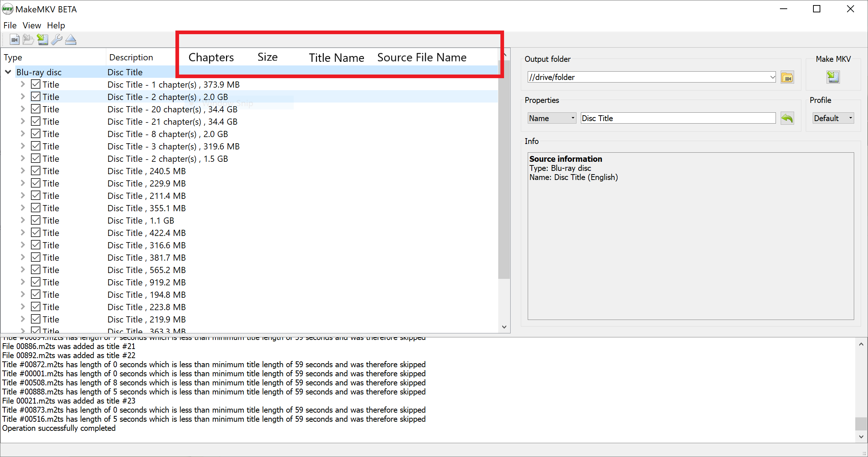Toggle checkbox for 1.1 GB title

36,220
